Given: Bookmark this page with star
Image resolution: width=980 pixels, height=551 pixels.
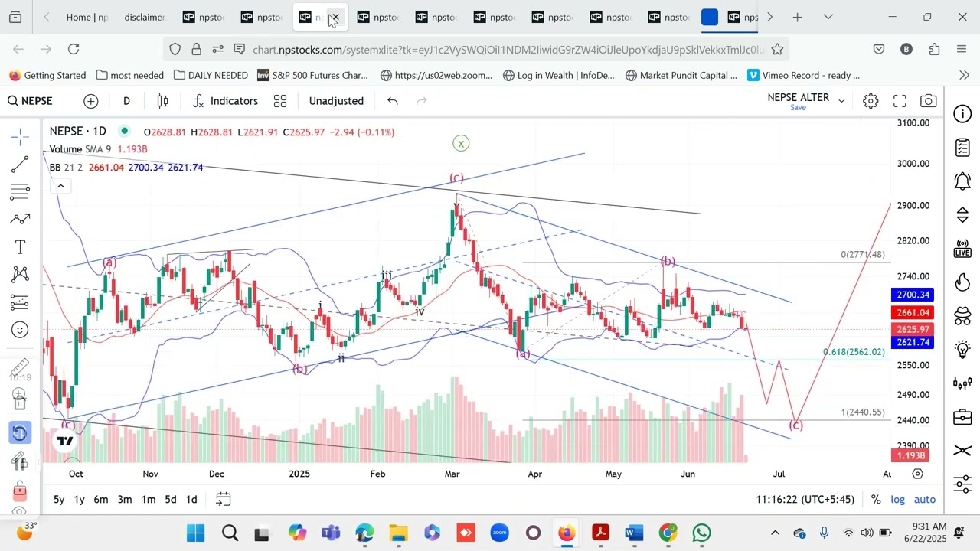Looking at the screenshot, I should pos(777,50).
